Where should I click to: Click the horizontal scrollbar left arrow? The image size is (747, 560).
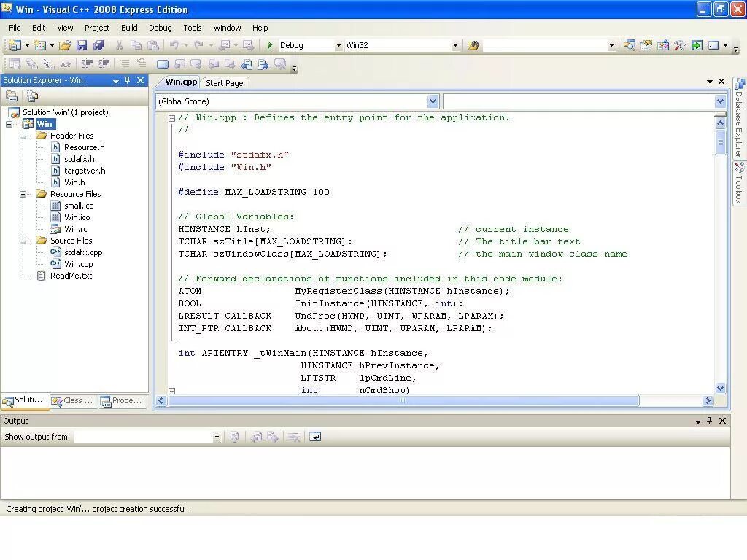161,401
